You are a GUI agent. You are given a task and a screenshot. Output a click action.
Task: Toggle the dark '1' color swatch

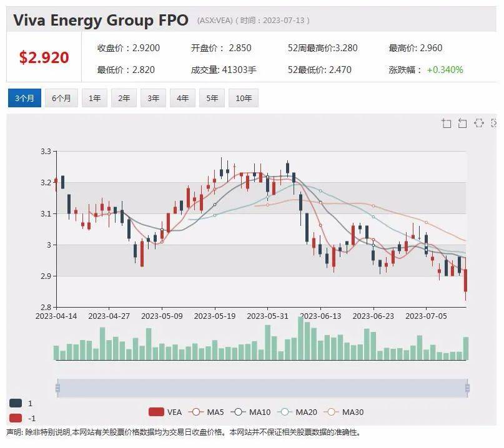(x=16, y=403)
